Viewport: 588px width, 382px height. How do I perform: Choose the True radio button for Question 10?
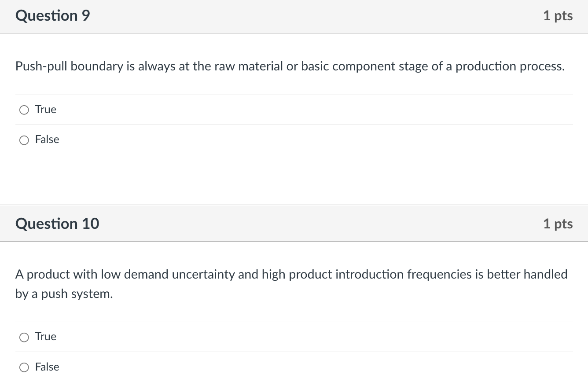tap(24, 337)
